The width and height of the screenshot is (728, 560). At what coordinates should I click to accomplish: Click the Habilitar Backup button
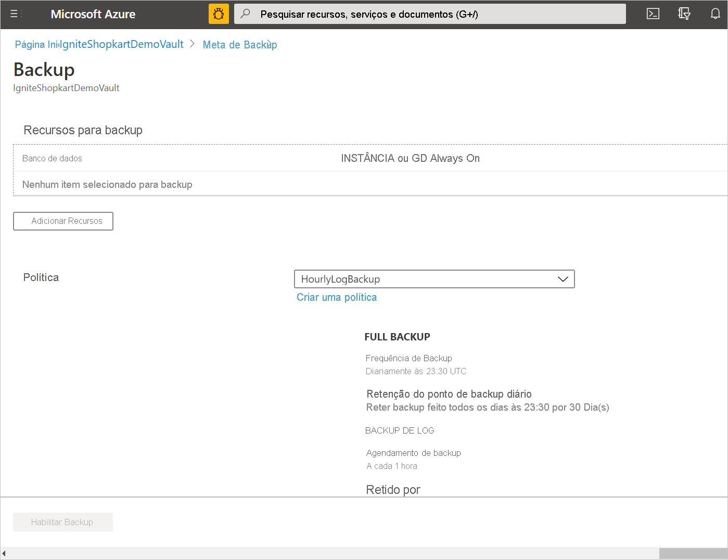(62, 521)
